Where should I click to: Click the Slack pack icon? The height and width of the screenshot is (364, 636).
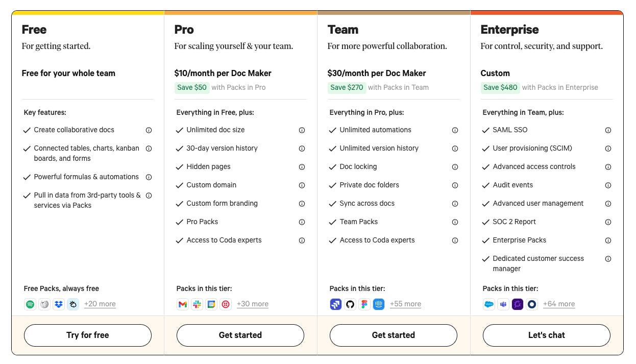[197, 304]
